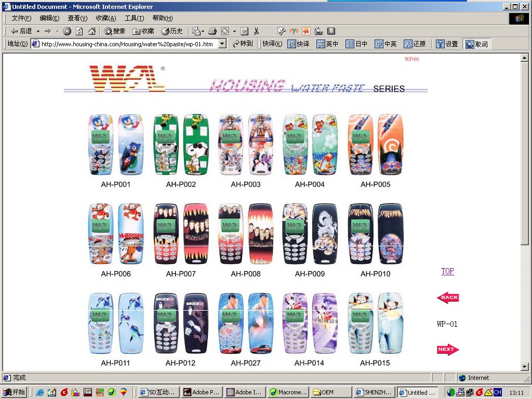Image resolution: width=532 pixels, height=399 pixels.
Task: Toggle the 取词 word capture button
Action: (x=476, y=44)
